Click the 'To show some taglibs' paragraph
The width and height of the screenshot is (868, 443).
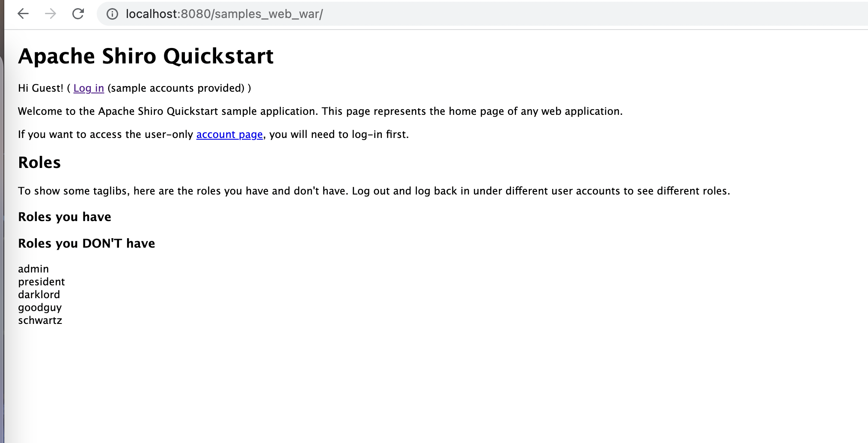coord(374,191)
